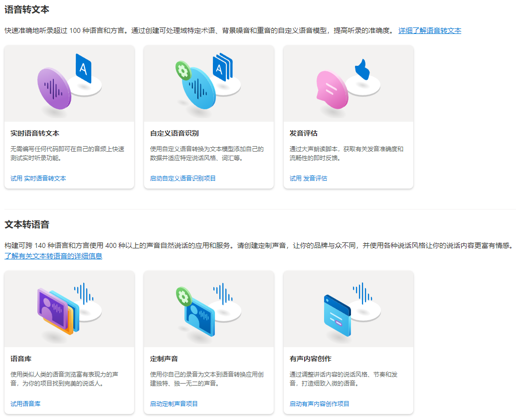Start 启动有声内容创作项目 link
Image resolution: width=516 pixels, height=420 pixels.
point(320,404)
